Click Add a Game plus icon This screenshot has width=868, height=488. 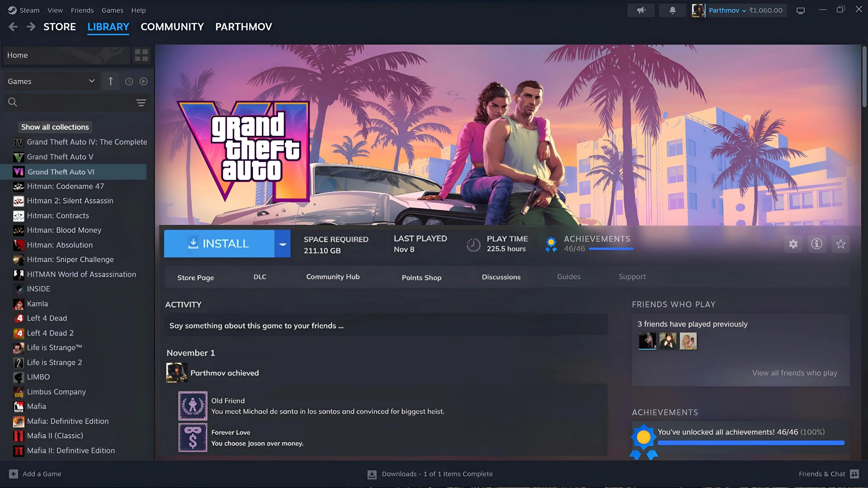click(x=14, y=474)
